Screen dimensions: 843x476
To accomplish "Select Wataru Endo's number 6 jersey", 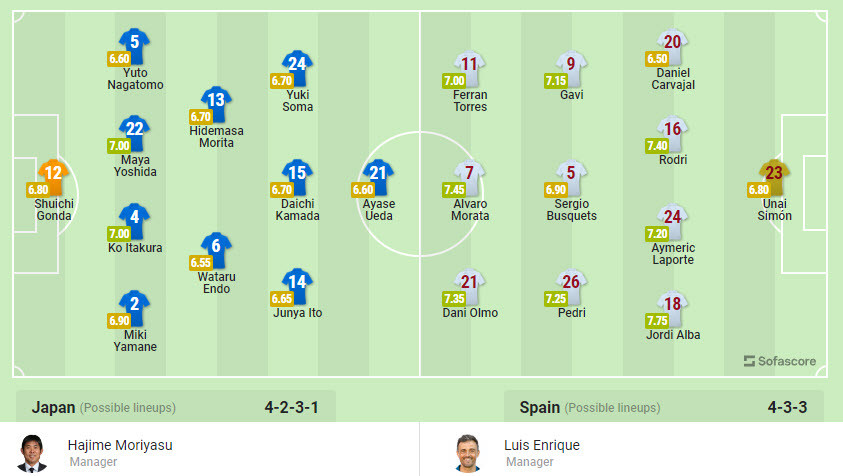I will [x=216, y=247].
